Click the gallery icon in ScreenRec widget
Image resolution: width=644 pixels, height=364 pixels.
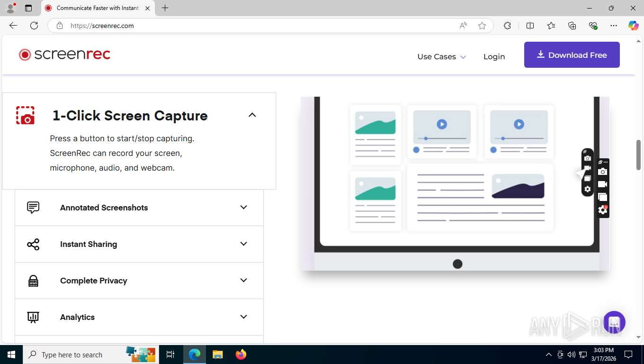[602, 197]
